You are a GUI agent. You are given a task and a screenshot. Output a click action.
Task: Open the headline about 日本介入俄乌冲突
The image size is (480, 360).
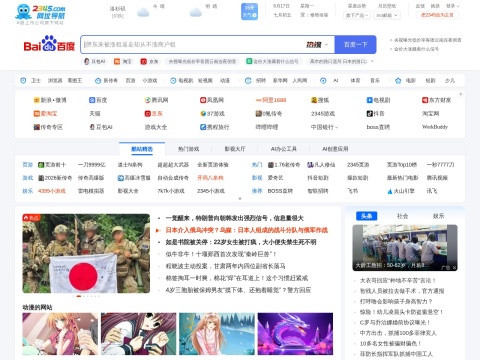[x=246, y=230]
